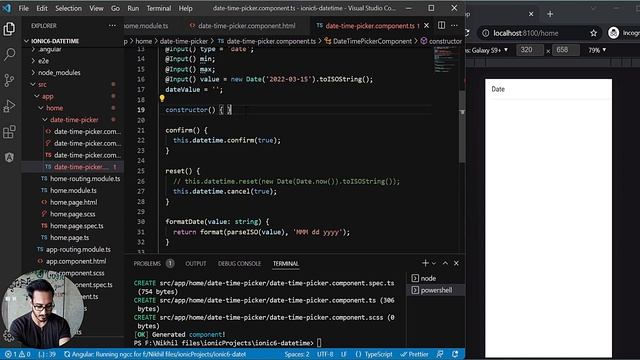Close the terminal panel
640x360 pixels.
click(x=456, y=263)
